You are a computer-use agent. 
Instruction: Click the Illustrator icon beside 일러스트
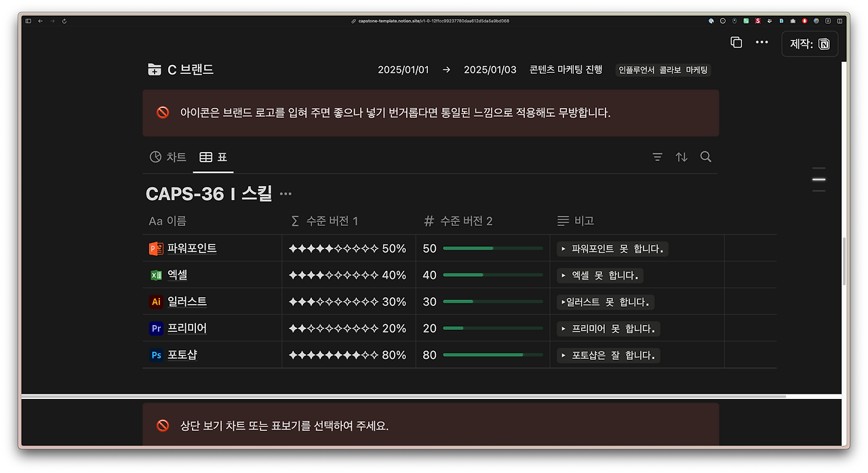pos(155,301)
